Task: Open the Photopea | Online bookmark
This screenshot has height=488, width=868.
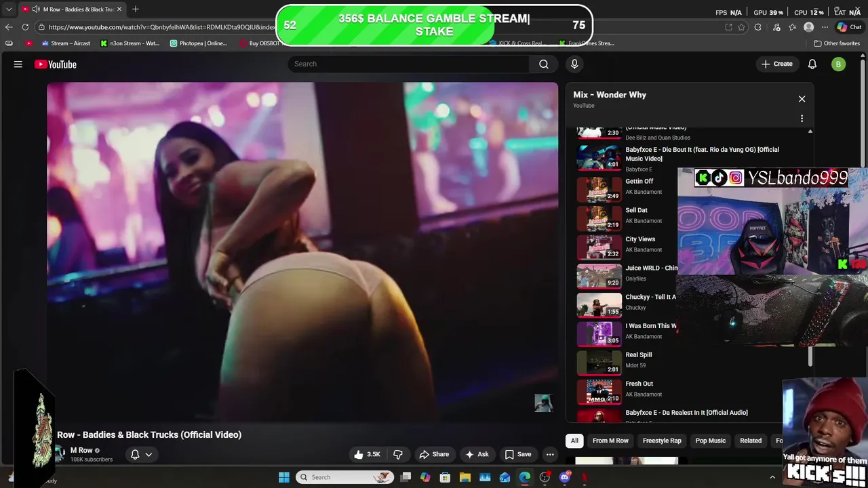Action: pos(199,43)
